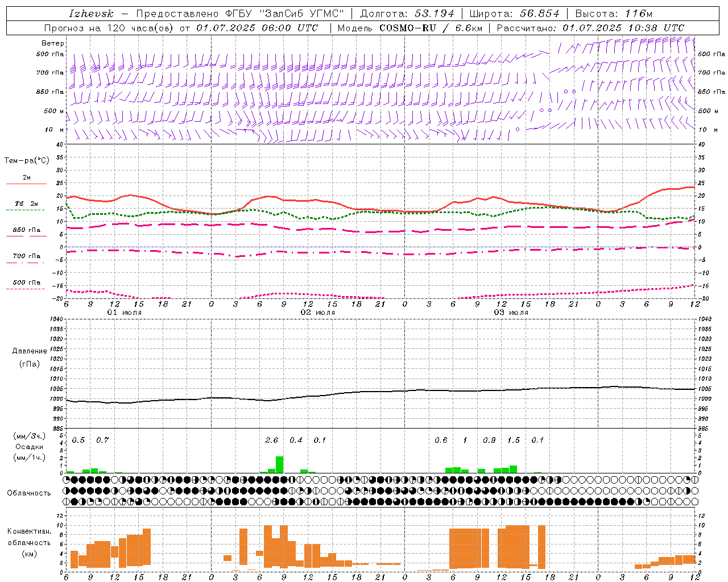Click the '500 гПа' entry in temperature legend
This screenshot has height=582, width=728.
(27, 282)
